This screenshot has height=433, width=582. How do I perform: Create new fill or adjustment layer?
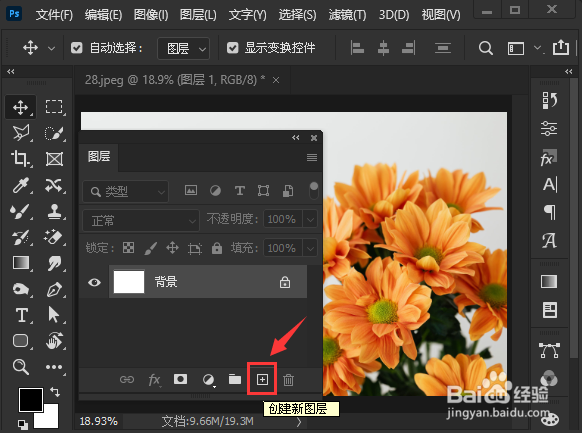208,379
